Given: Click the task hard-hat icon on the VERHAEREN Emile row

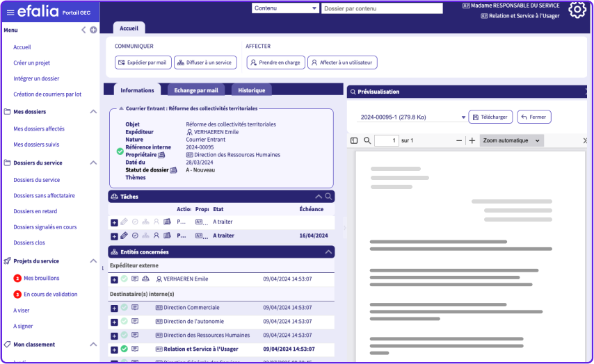Looking at the screenshot, I should click(145, 279).
